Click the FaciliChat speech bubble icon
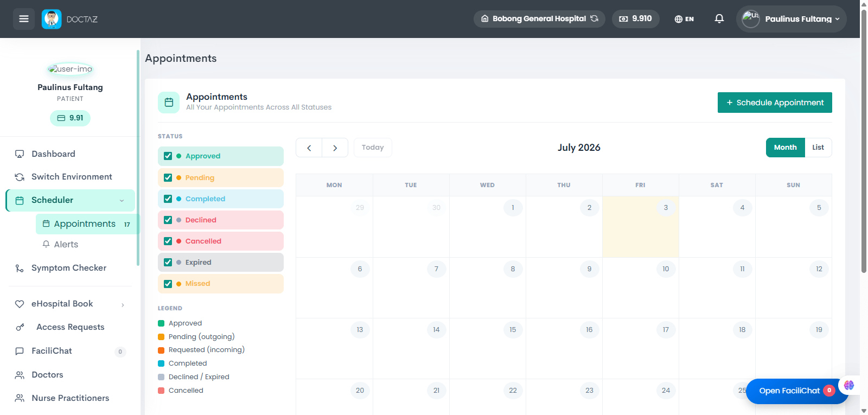Image resolution: width=868 pixels, height=415 pixels. 20,351
